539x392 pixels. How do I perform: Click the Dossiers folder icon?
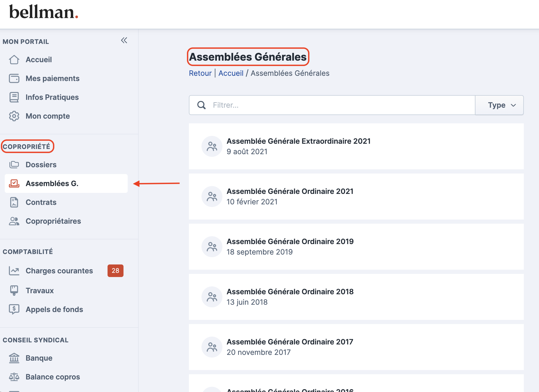pos(14,165)
